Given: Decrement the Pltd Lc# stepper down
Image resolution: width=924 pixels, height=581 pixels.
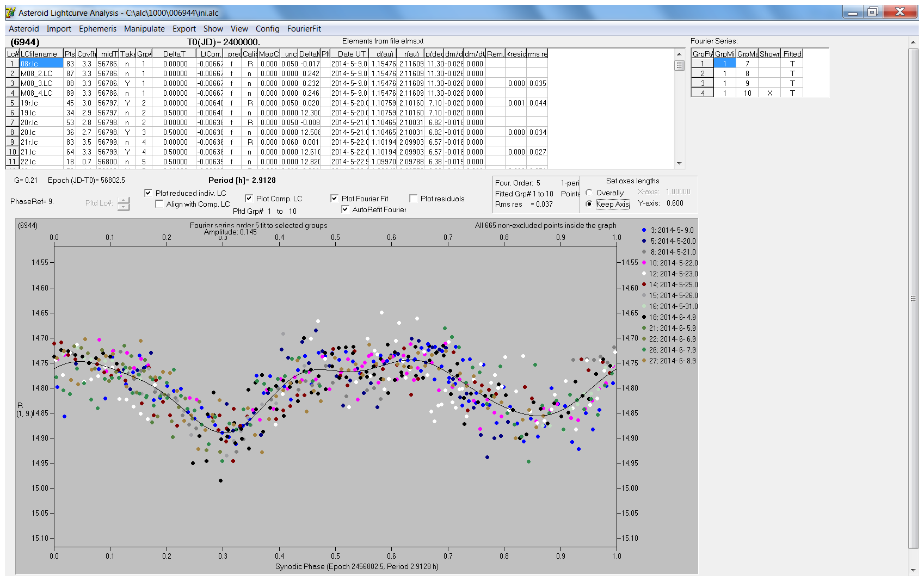Looking at the screenshot, I should coord(124,207).
